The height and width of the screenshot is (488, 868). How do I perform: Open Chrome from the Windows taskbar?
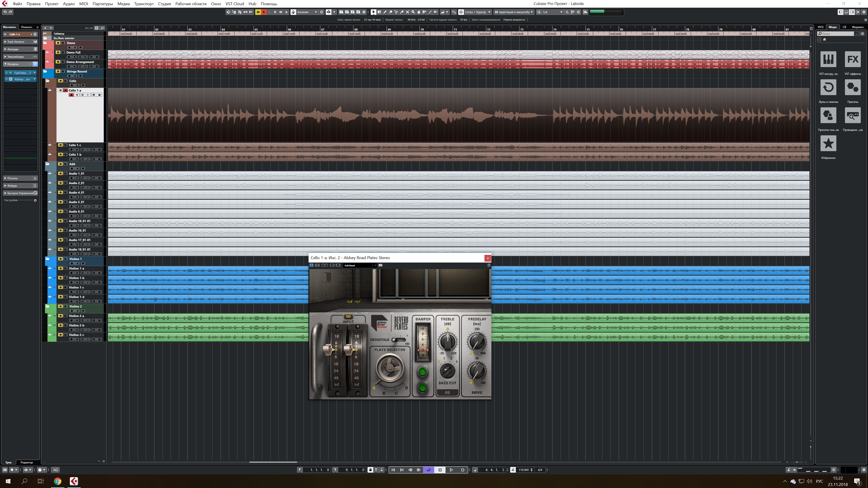coord(58,481)
